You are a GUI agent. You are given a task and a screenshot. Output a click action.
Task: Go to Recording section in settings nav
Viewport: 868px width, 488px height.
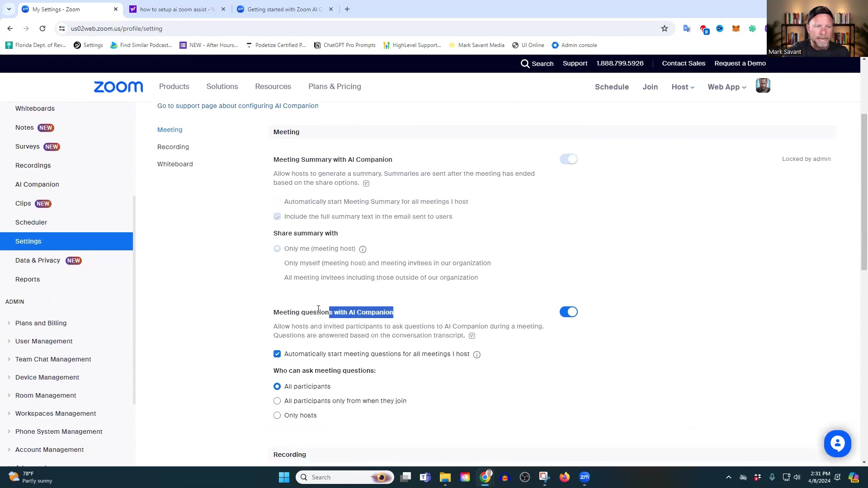(173, 147)
